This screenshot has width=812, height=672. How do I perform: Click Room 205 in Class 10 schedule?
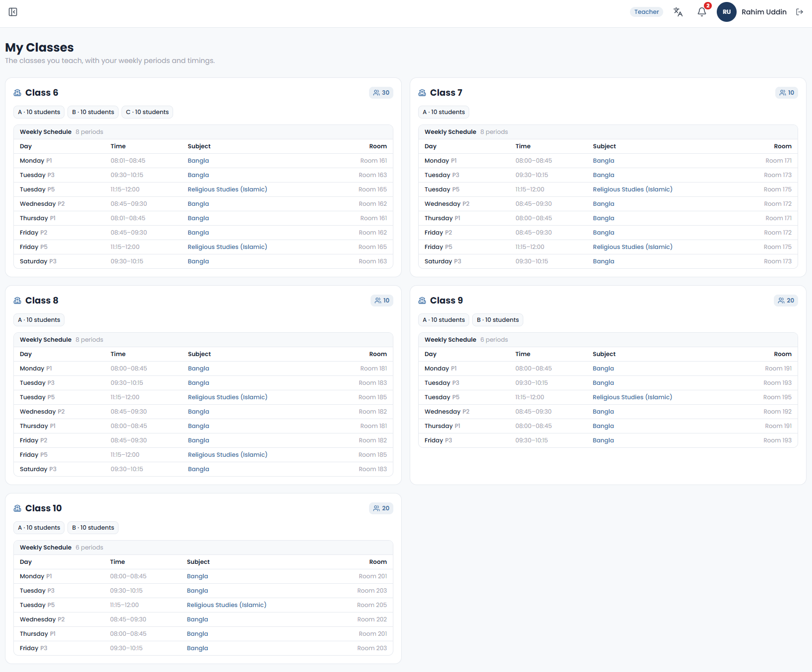tap(372, 605)
